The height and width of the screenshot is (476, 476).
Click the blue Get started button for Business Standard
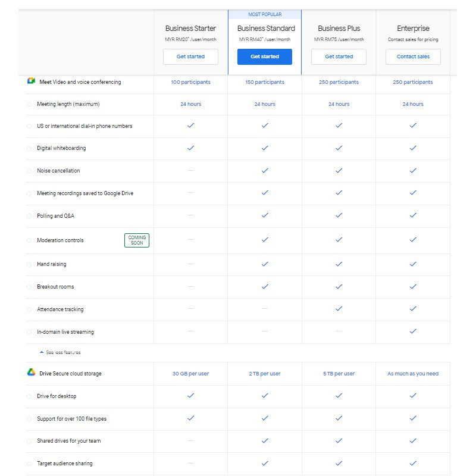pyautogui.click(x=265, y=57)
